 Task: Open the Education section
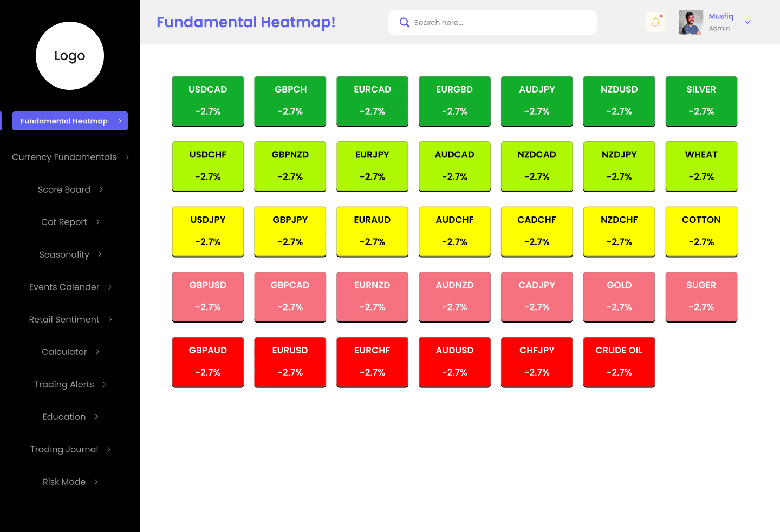(x=64, y=417)
